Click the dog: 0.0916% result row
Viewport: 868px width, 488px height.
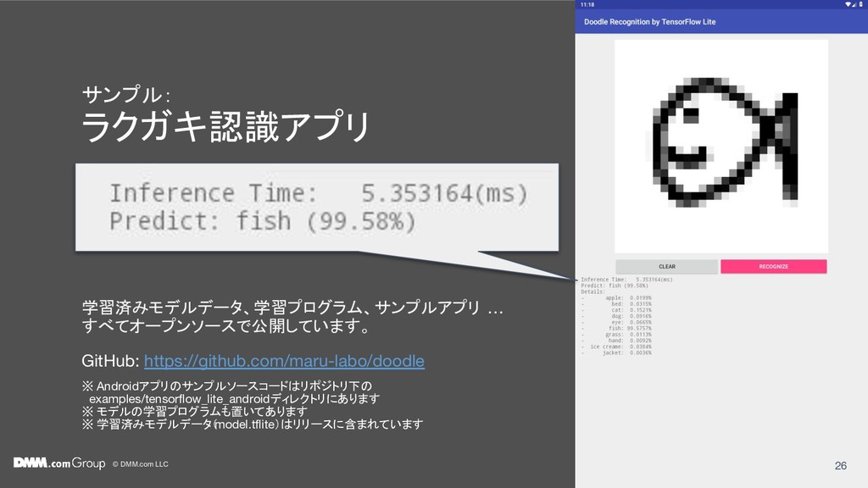616,316
